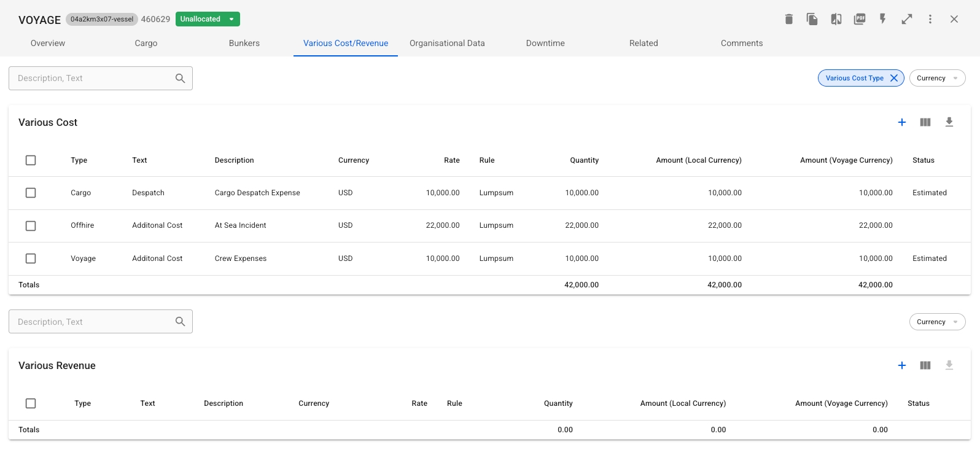Expand the Currency filter above Various Revenue
The height and width of the screenshot is (474, 980).
[937, 322]
